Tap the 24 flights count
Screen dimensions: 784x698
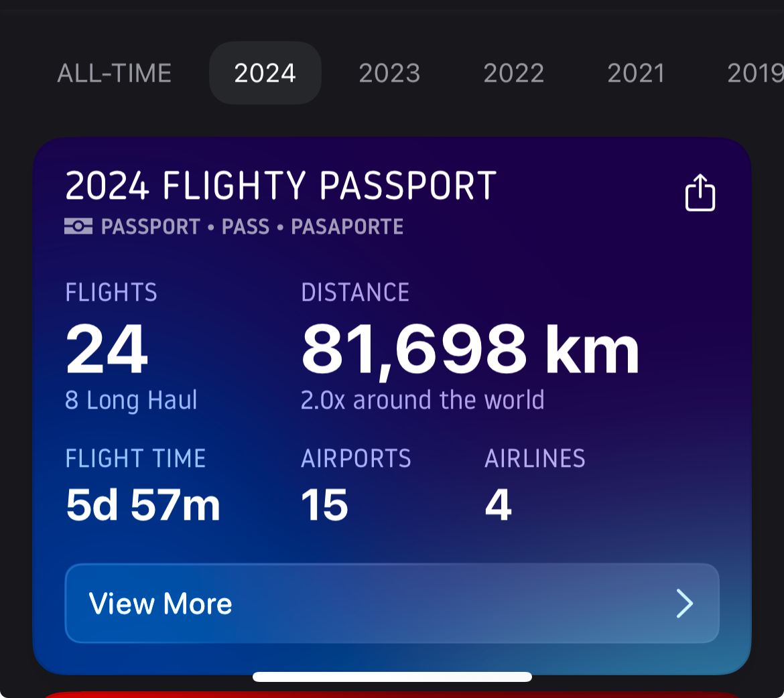coord(107,348)
